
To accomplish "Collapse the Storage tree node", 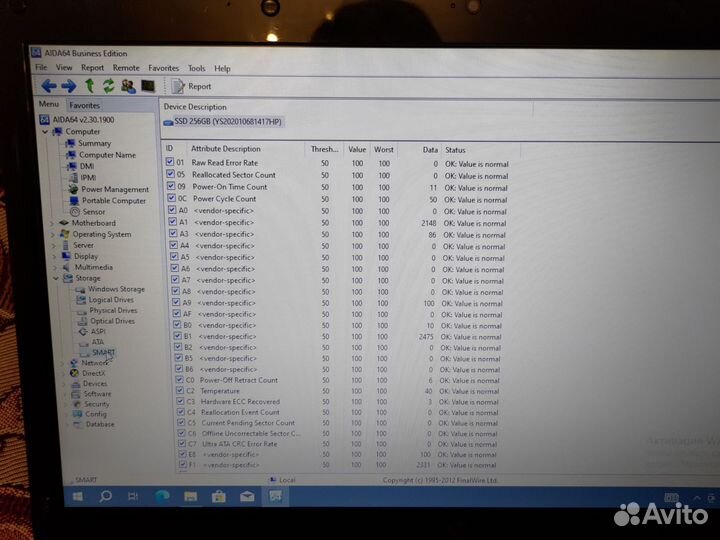I will pos(56,278).
